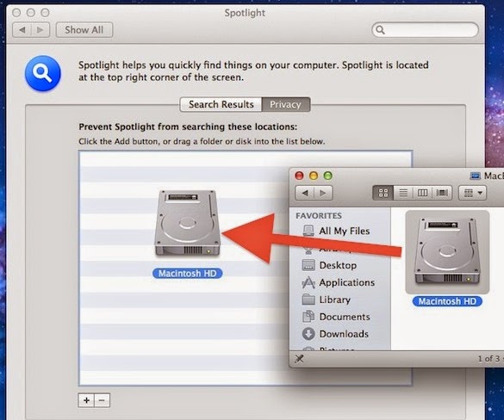This screenshot has height=420, width=504.
Task: Switch Finder to Cover Flow view
Action: click(x=442, y=193)
